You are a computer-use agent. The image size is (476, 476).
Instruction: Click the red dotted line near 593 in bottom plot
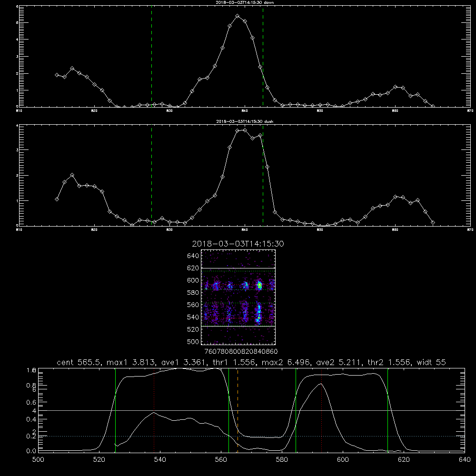[x=321, y=410]
